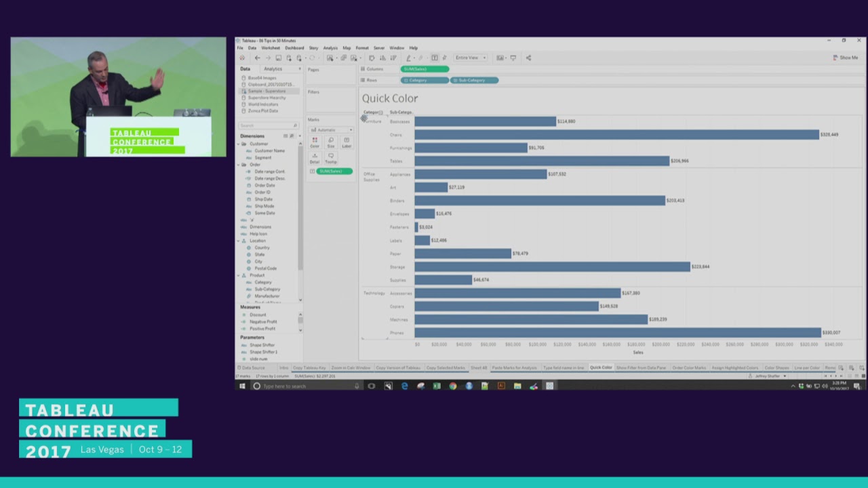Select the World Indicators data source
The width and height of the screenshot is (868, 488).
point(263,104)
